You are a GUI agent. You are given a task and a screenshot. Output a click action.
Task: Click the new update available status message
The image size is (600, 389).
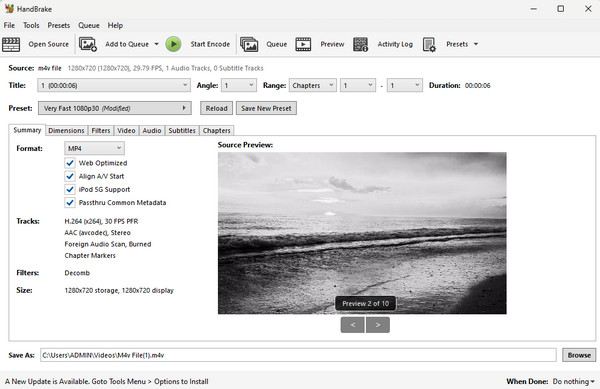pyautogui.click(x=107, y=381)
